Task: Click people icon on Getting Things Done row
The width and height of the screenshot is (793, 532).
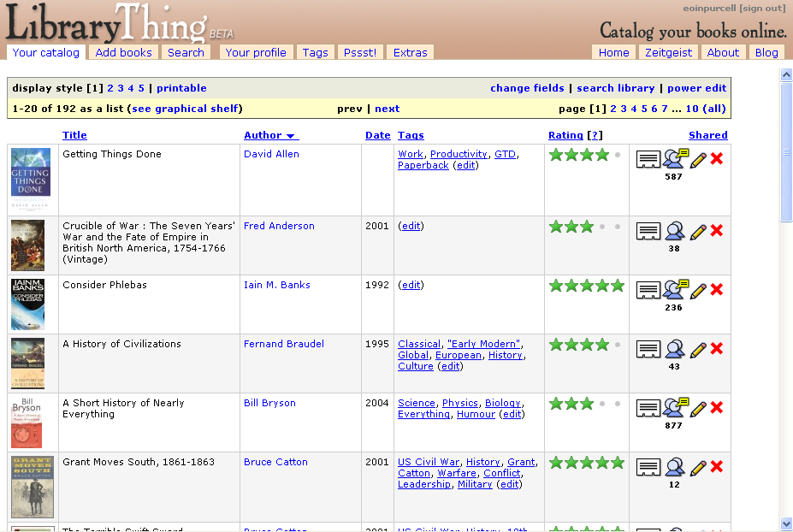Action: [676, 159]
